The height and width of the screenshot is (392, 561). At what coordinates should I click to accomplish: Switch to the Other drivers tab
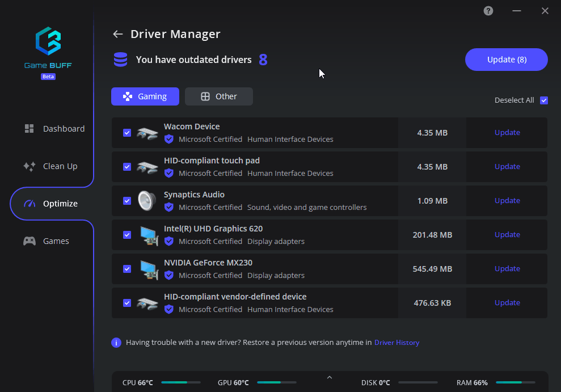coord(219,96)
